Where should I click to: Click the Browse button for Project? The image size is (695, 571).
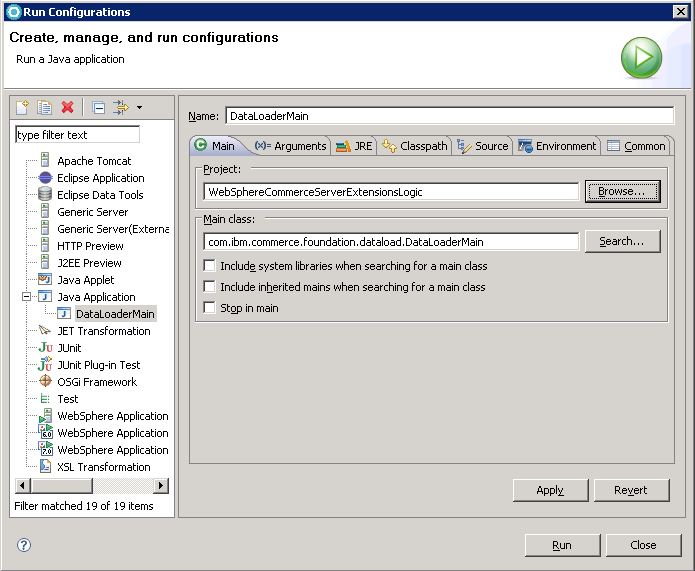click(x=622, y=191)
